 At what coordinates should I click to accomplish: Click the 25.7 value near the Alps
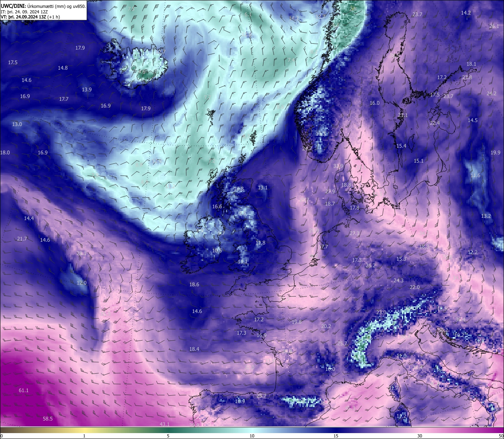[342, 343]
